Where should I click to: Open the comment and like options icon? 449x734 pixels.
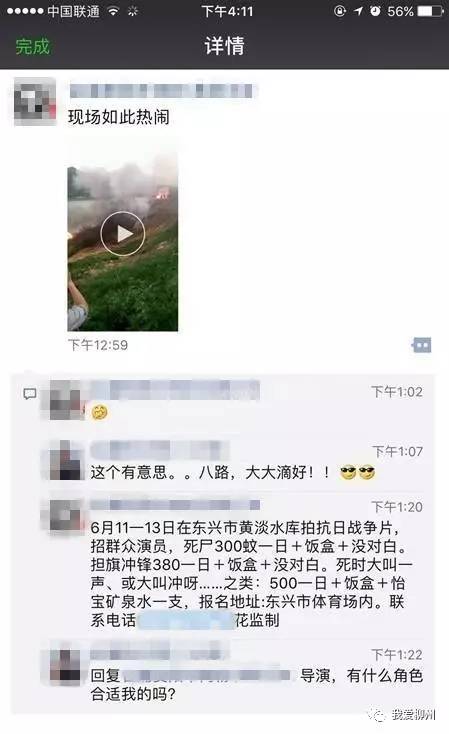pyautogui.click(x=421, y=345)
